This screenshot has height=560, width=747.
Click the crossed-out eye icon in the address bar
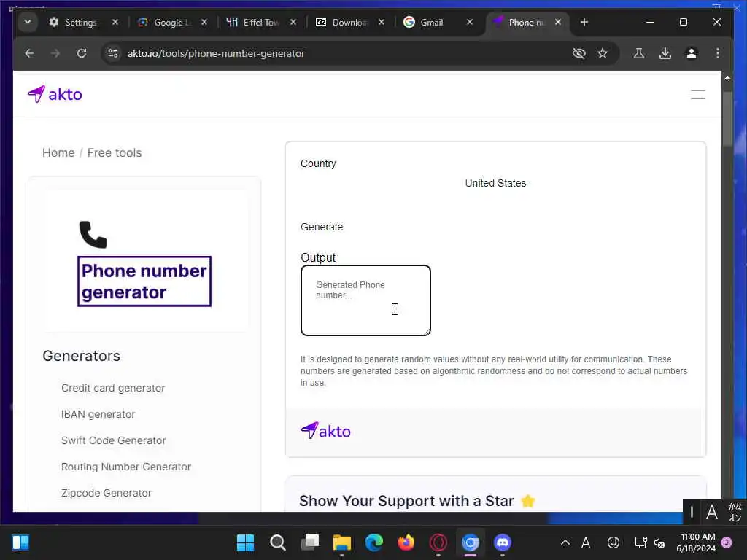pos(578,53)
